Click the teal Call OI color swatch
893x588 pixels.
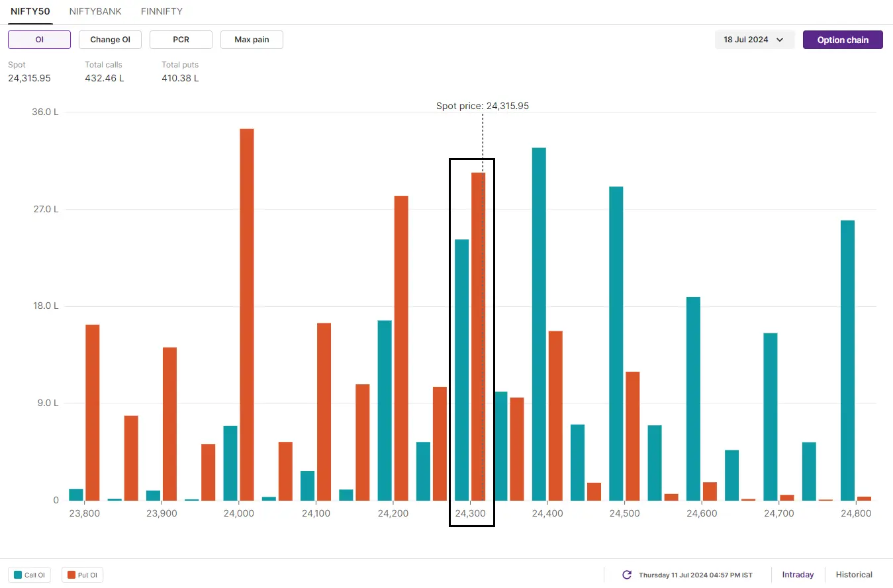(x=18, y=575)
